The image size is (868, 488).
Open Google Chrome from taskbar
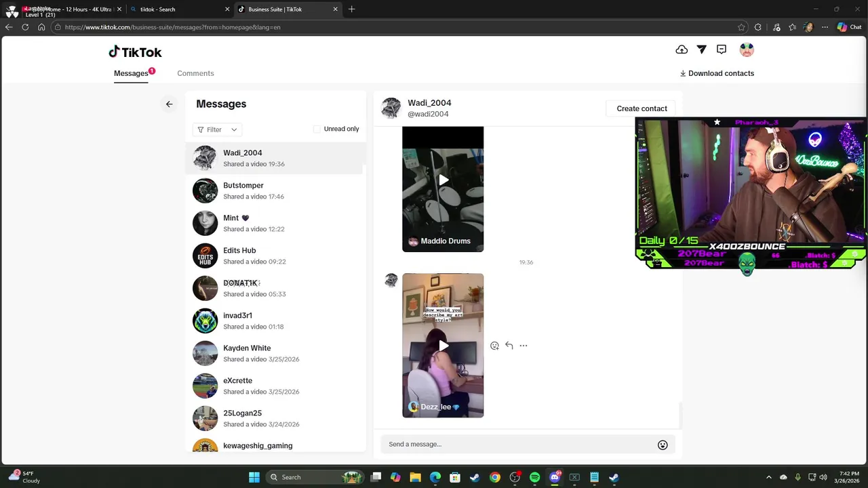click(x=495, y=477)
